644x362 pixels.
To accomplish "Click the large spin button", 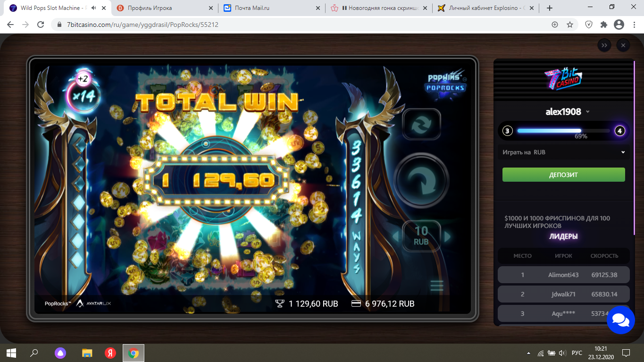I will [x=421, y=180].
